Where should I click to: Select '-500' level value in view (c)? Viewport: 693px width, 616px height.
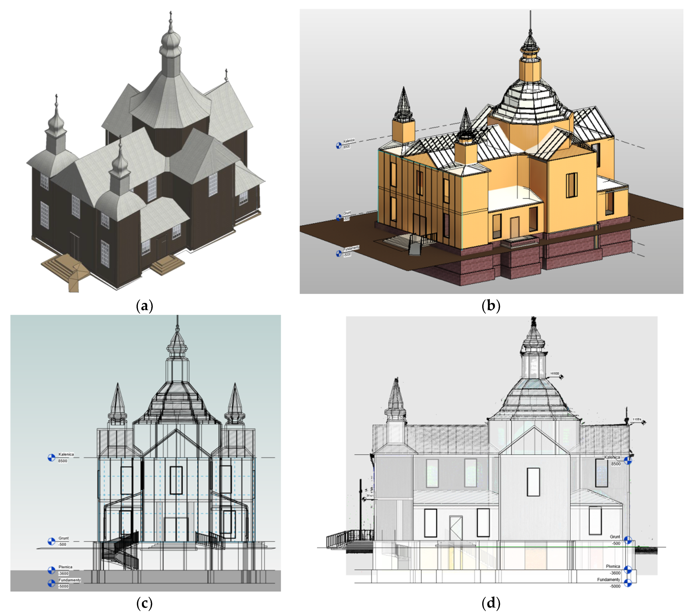(62, 545)
